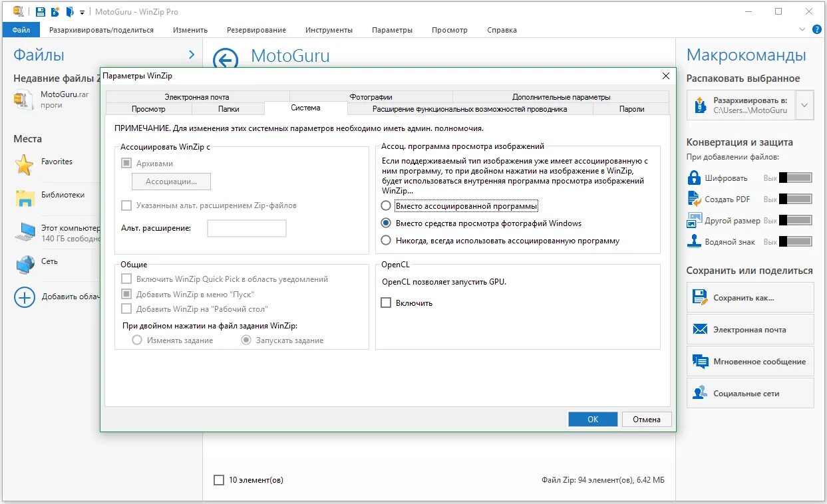Open the quick access toolbar customize dropdown
The height and width of the screenshot is (504, 827).
pyautogui.click(x=82, y=13)
